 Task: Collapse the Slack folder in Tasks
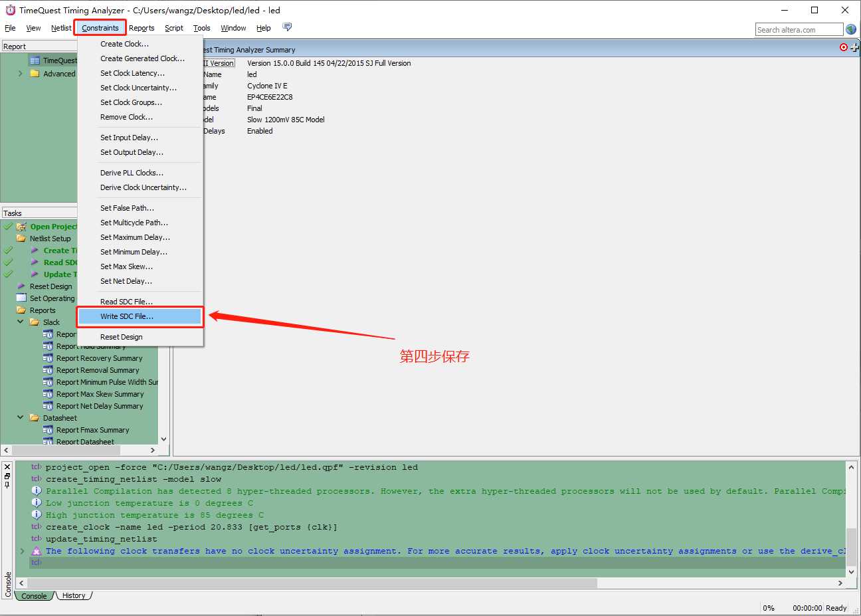(21, 322)
